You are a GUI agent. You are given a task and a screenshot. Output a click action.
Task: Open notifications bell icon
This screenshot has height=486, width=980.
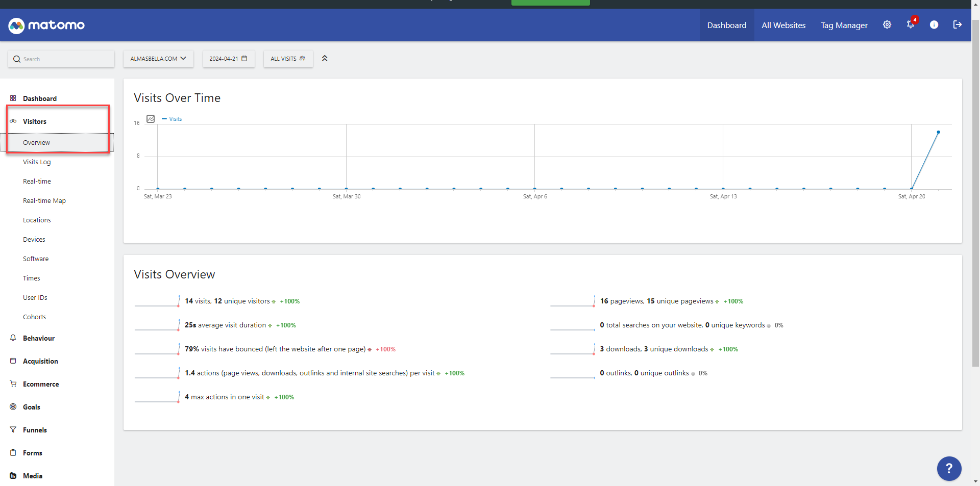point(911,24)
